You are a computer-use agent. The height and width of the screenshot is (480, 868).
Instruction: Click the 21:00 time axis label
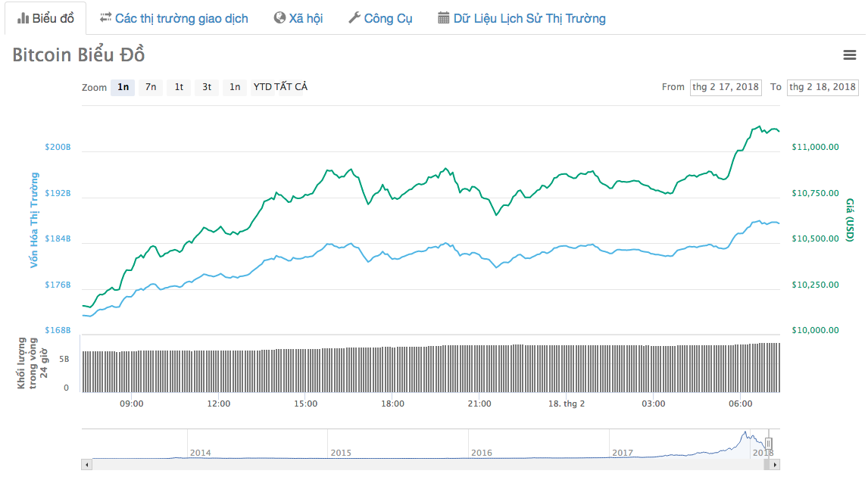pos(479,404)
